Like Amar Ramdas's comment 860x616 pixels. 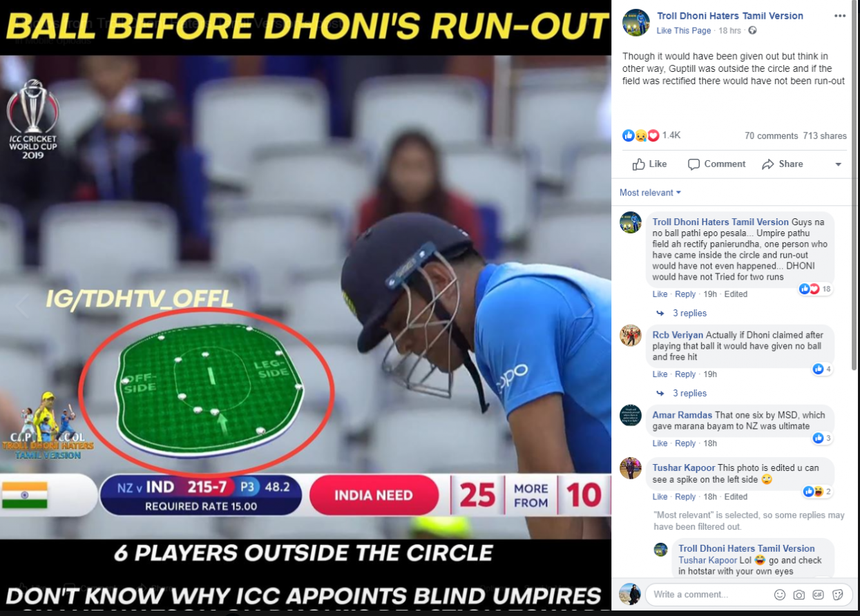point(660,443)
